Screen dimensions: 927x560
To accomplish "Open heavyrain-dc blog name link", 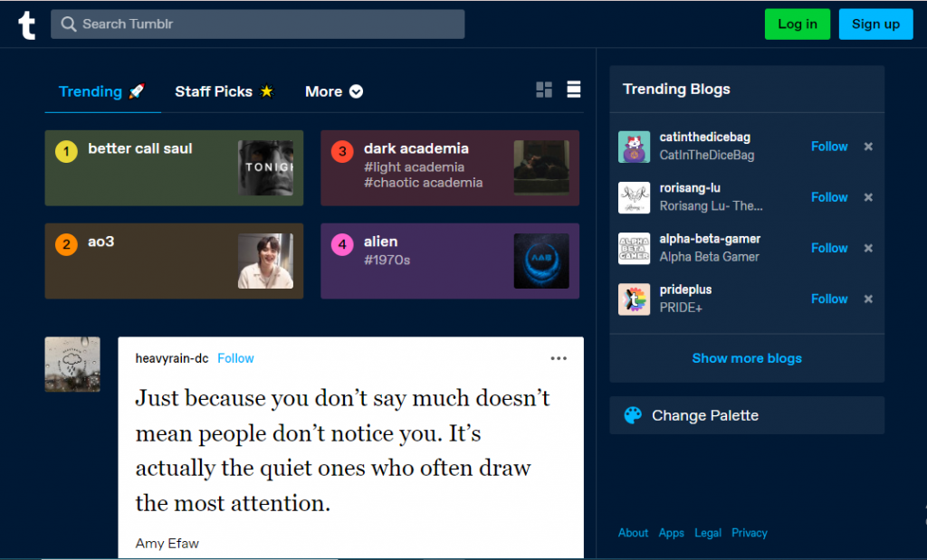I will [x=171, y=358].
